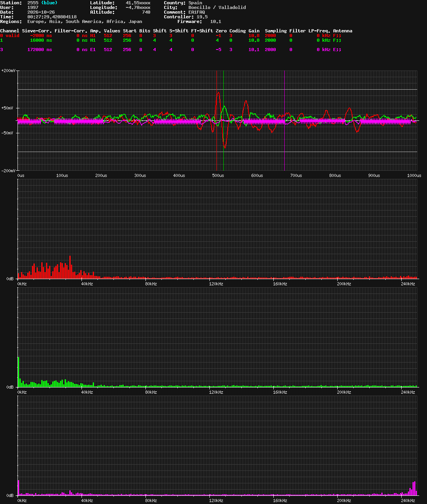The height and width of the screenshot is (504, 427).
Task: Click the 240kHz label under magenta spectrum
Action: (x=408, y=500)
